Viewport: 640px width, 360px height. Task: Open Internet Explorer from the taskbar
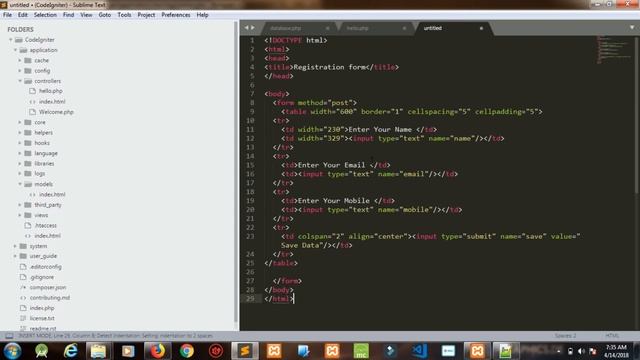70,351
